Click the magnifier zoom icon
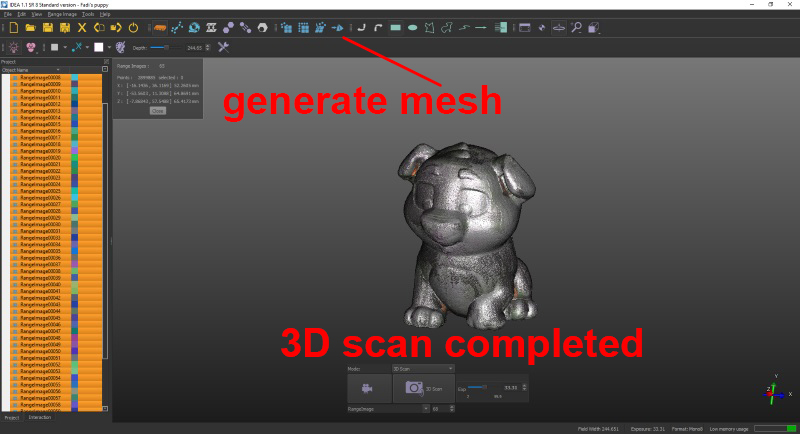Image resolution: width=800 pixels, height=434 pixels. point(577,28)
